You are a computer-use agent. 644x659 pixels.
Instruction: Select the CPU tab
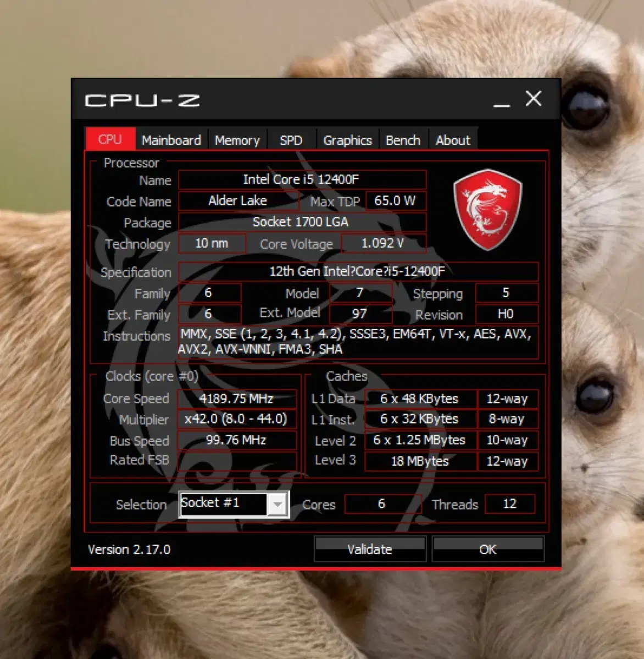pyautogui.click(x=110, y=140)
